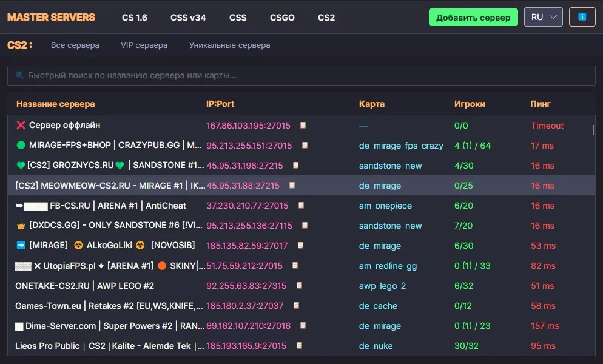
Task: Copy IP 45.95.31.196:27215 with clipboard icon
Action: pyautogui.click(x=295, y=165)
